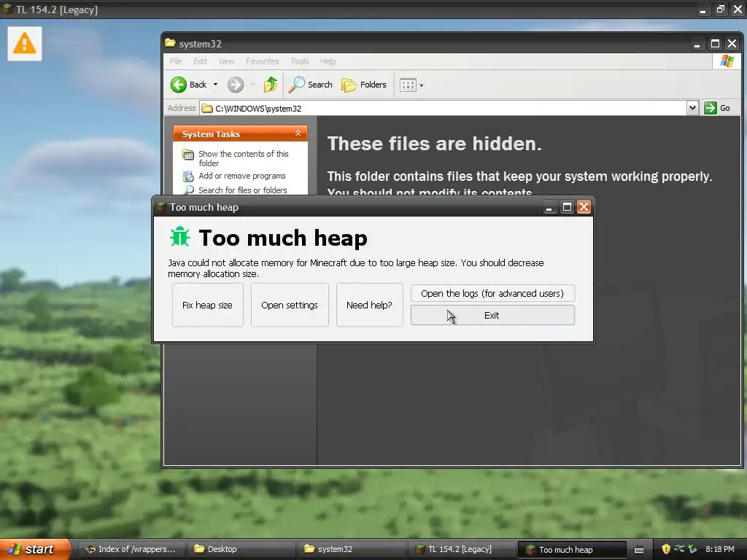Click the Fix heap size button
Screen dimensions: 747x560
tap(207, 305)
